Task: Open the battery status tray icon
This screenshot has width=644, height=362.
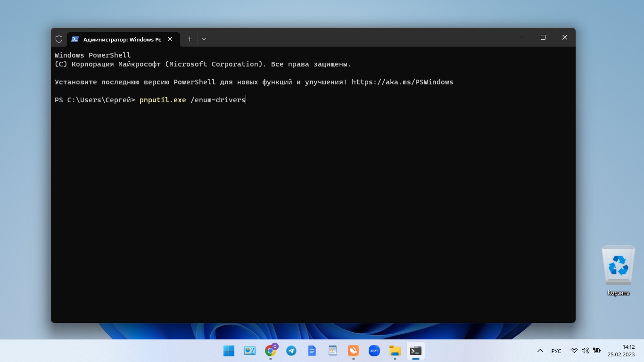Action: [x=597, y=351]
